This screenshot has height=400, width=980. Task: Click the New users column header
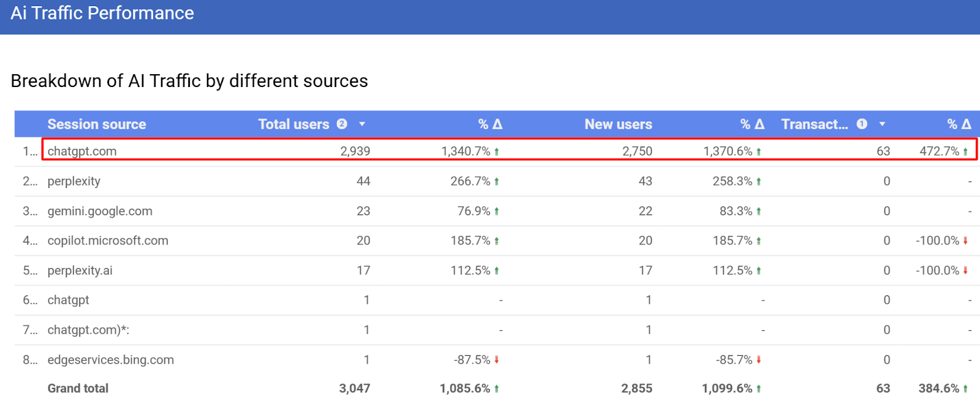click(x=618, y=124)
